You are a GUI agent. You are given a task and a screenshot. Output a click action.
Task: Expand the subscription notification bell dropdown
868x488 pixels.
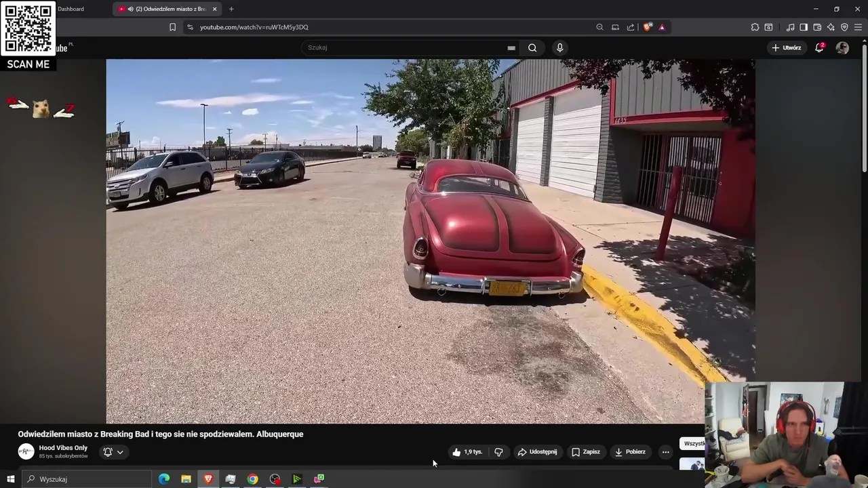(x=113, y=452)
